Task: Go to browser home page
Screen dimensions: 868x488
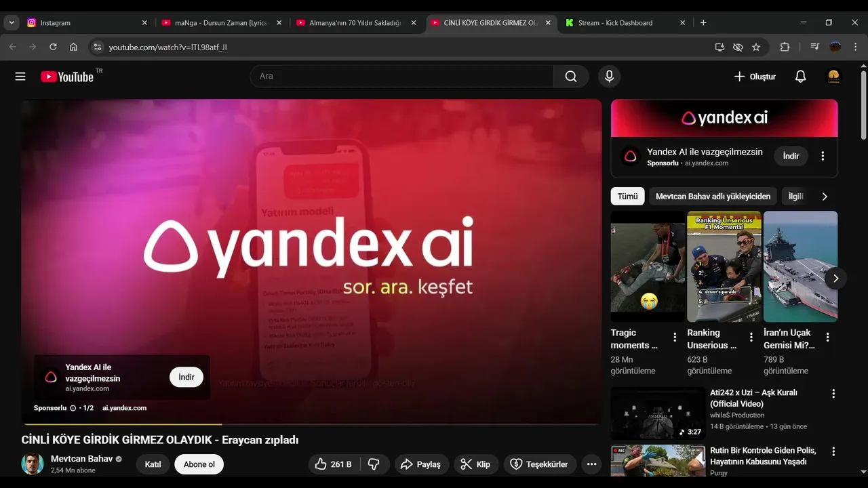Action: pos(73,47)
